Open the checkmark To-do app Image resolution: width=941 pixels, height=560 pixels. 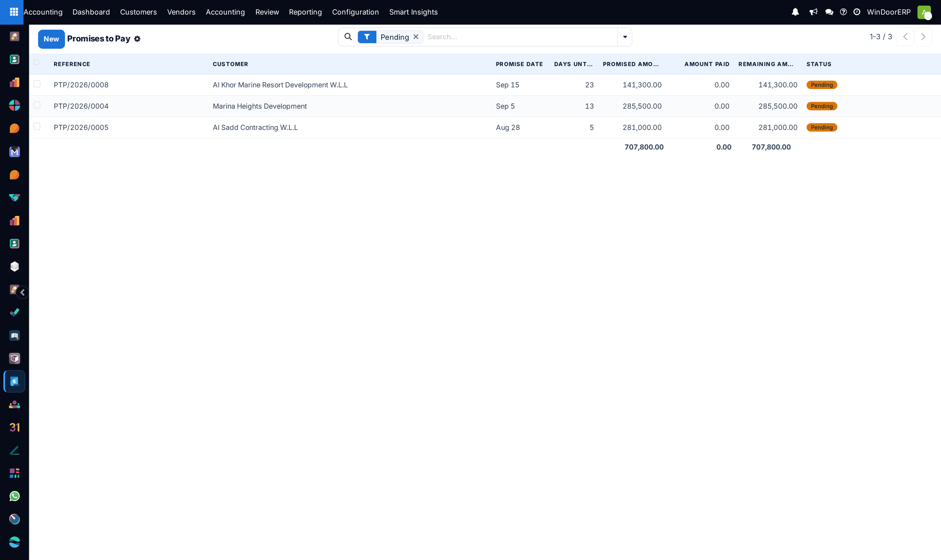14,312
